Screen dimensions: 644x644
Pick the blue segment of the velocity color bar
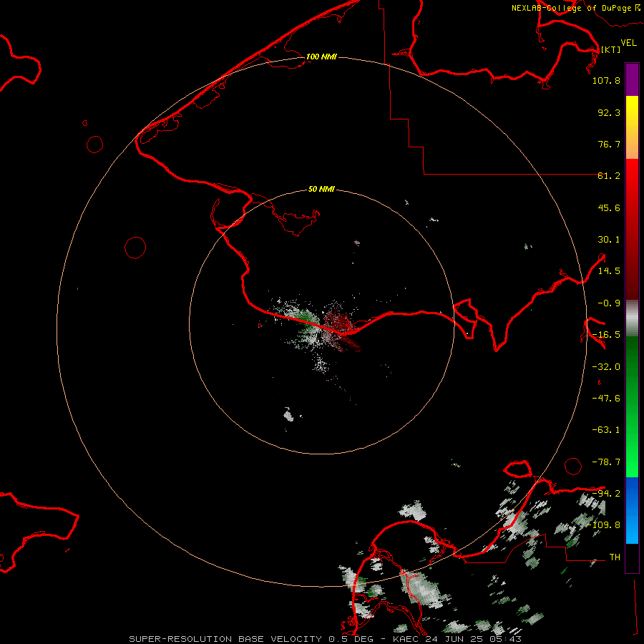(x=632, y=510)
